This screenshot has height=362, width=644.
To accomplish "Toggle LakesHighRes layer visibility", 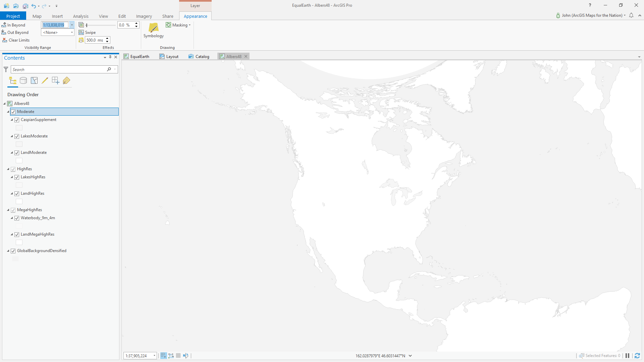I will [x=17, y=177].
